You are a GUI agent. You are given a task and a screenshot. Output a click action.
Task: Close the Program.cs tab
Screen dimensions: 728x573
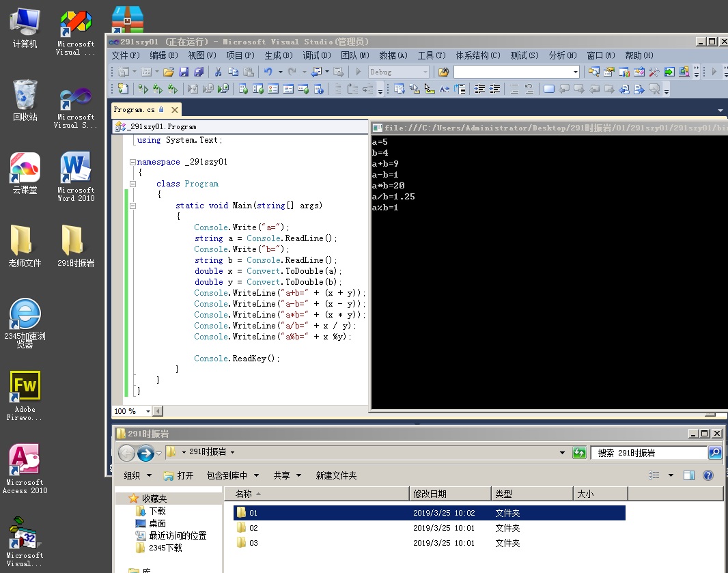click(x=175, y=109)
